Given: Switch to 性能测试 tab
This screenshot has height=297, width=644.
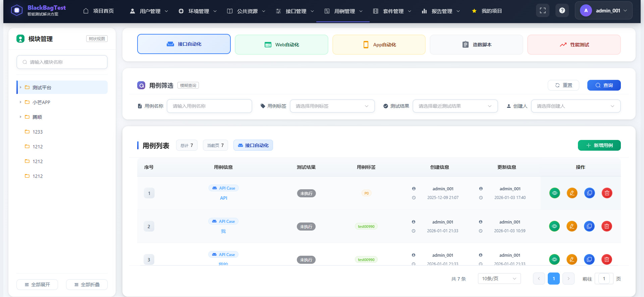Looking at the screenshot, I should tap(574, 45).
